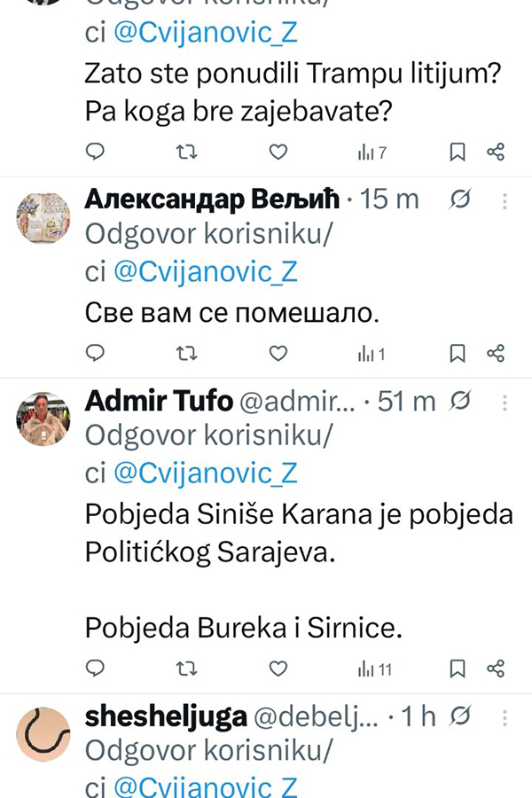Reply to the tweet about Trampu litijum
Viewport: 532px width, 798px height.
(x=95, y=153)
